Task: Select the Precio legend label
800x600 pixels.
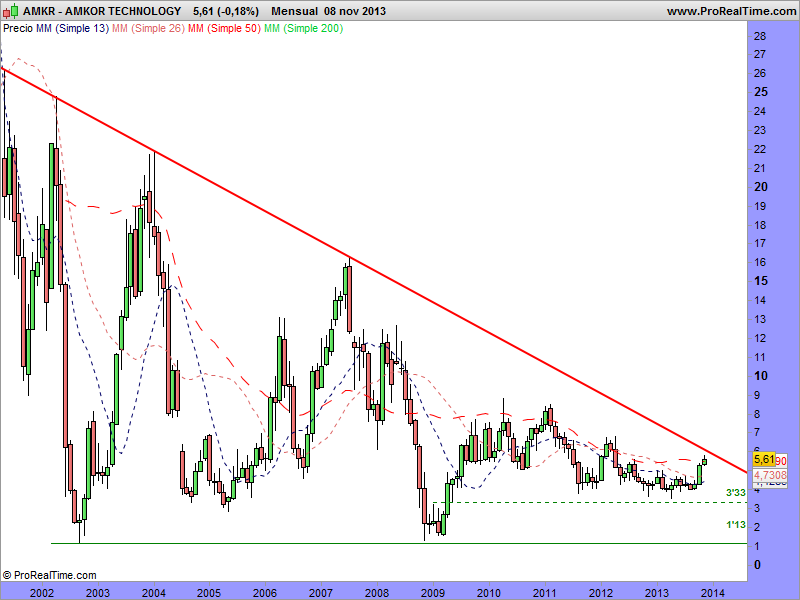Action: click(x=18, y=29)
